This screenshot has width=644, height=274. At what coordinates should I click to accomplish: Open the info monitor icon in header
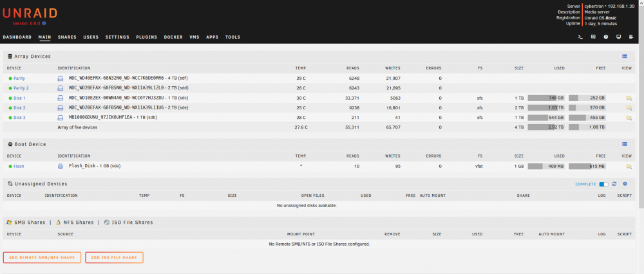(618, 37)
